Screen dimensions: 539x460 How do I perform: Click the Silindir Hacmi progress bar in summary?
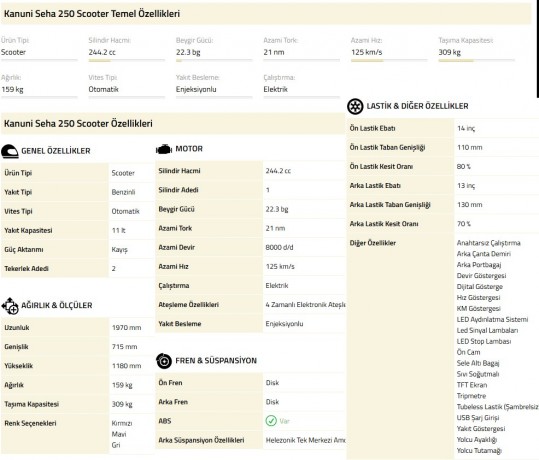(x=126, y=61)
